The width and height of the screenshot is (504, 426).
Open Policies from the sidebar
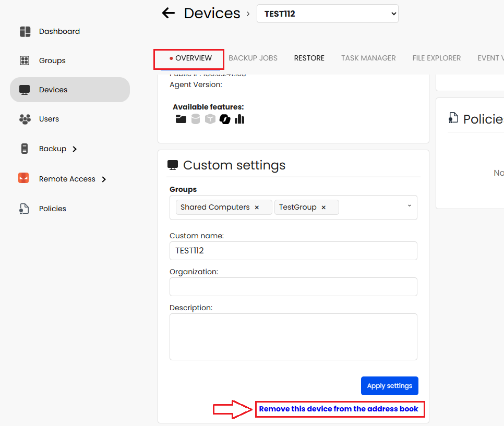(x=52, y=209)
